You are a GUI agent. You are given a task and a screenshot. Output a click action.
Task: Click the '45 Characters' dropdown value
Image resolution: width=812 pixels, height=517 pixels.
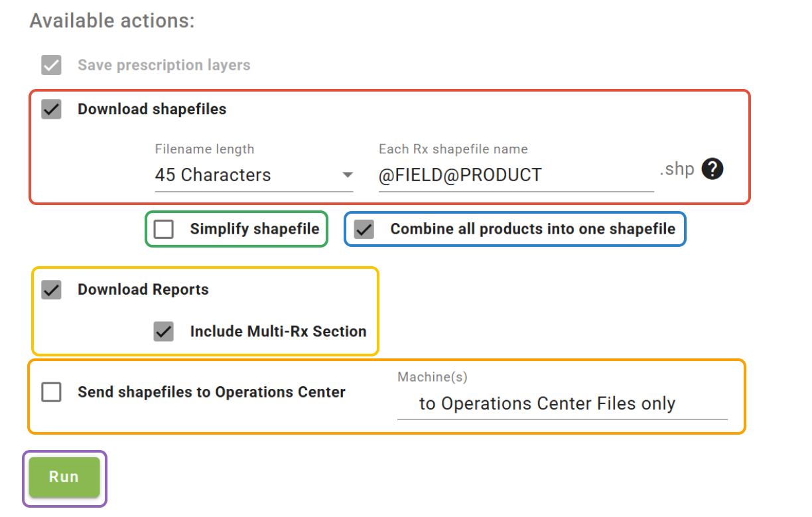(213, 175)
